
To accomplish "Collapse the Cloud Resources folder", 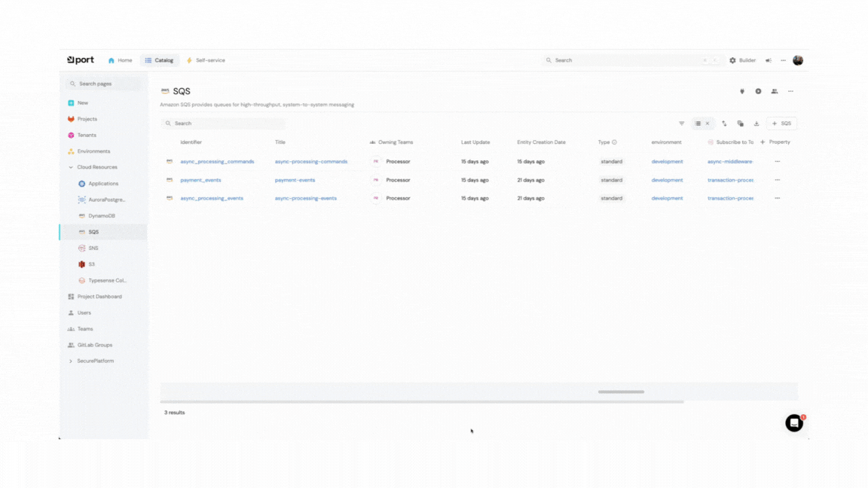I will pos(71,167).
